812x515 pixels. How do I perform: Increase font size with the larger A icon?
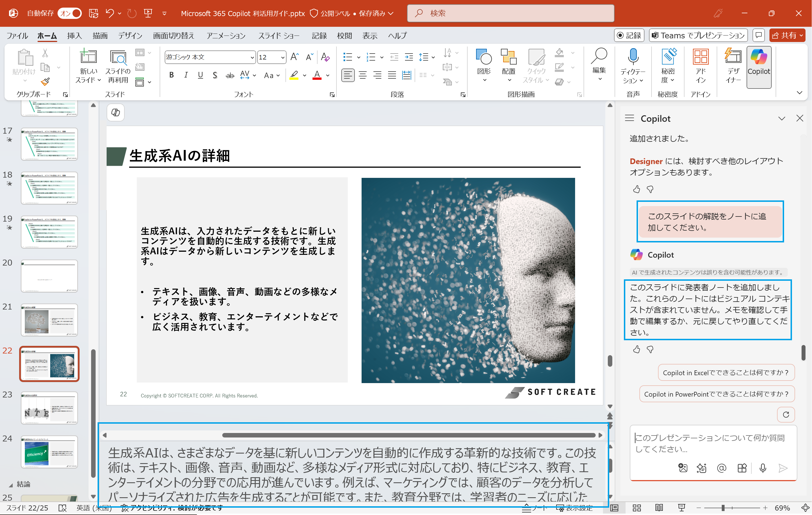coord(294,57)
